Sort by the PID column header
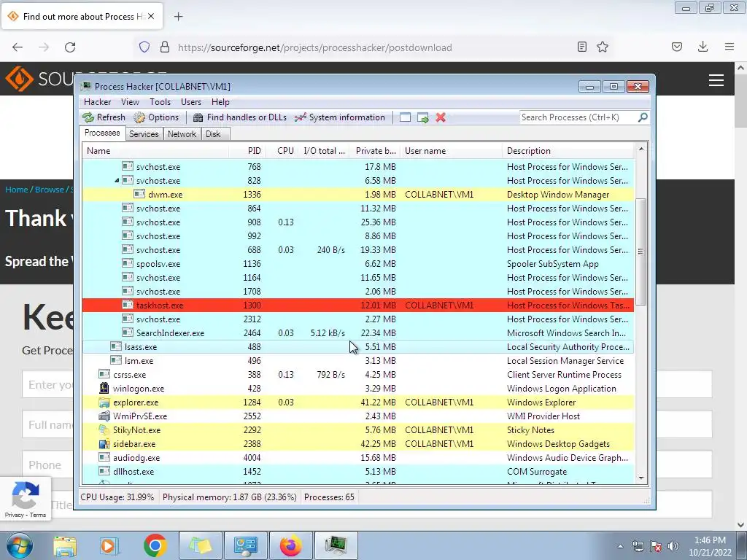 247,150
